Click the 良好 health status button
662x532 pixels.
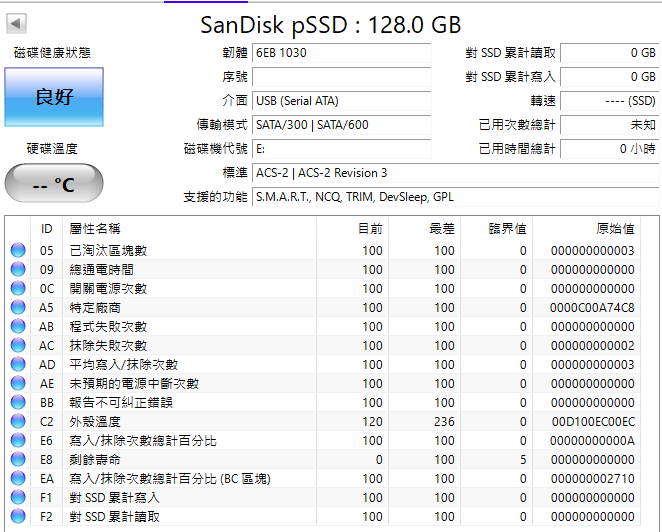click(54, 97)
